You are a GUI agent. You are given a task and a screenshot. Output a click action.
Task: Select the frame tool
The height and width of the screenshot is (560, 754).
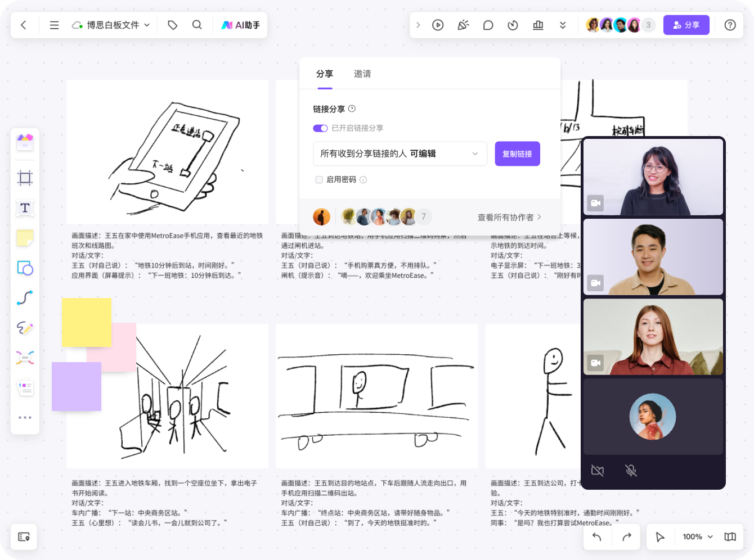click(x=25, y=178)
